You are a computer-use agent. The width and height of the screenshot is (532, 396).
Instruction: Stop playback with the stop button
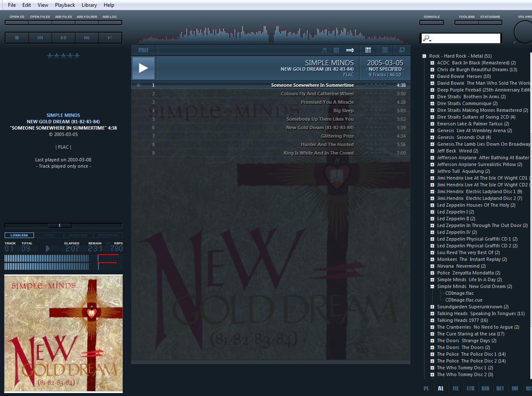pos(17,38)
